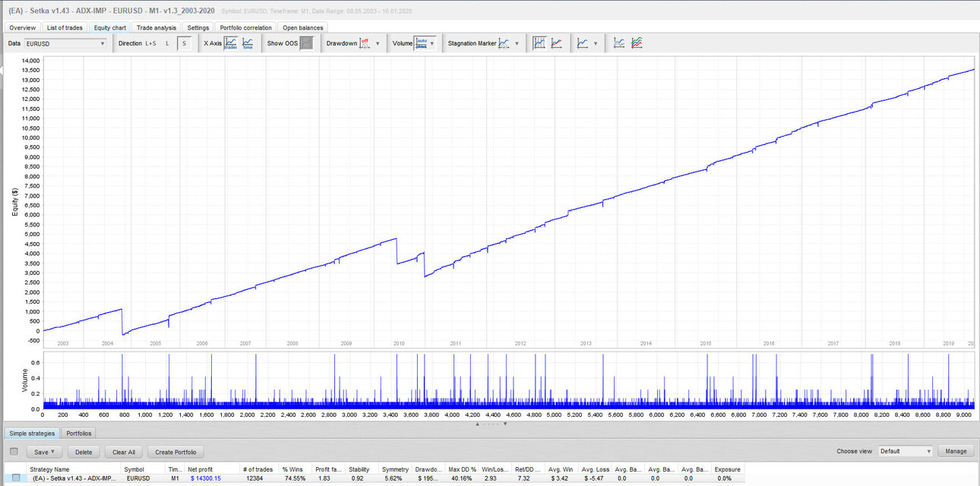The width and height of the screenshot is (980, 486).
Task: Select Direction S (short only)
Action: click(x=184, y=43)
